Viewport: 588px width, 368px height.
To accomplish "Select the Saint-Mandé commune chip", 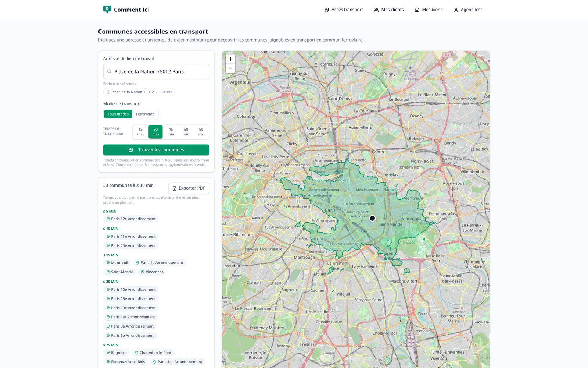I will [119, 272].
